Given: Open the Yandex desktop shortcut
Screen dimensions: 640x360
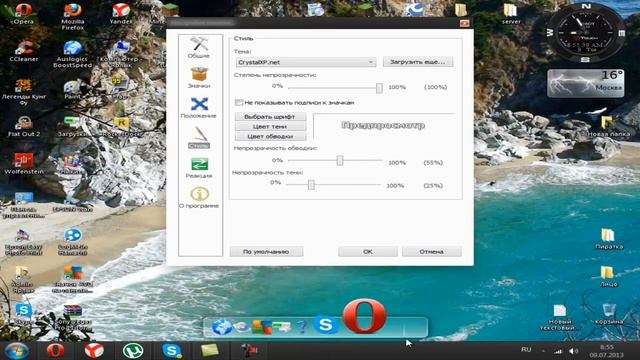Looking at the screenshot, I should (x=121, y=13).
